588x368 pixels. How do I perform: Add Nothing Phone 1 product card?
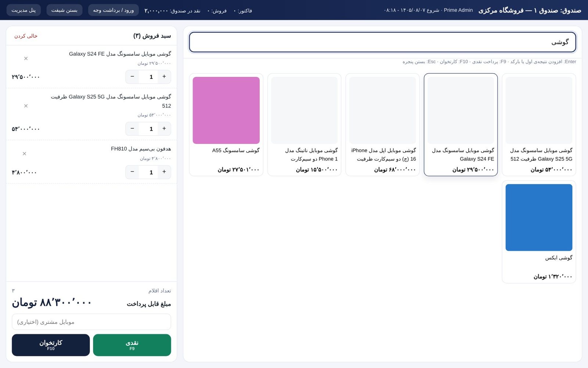(304, 125)
